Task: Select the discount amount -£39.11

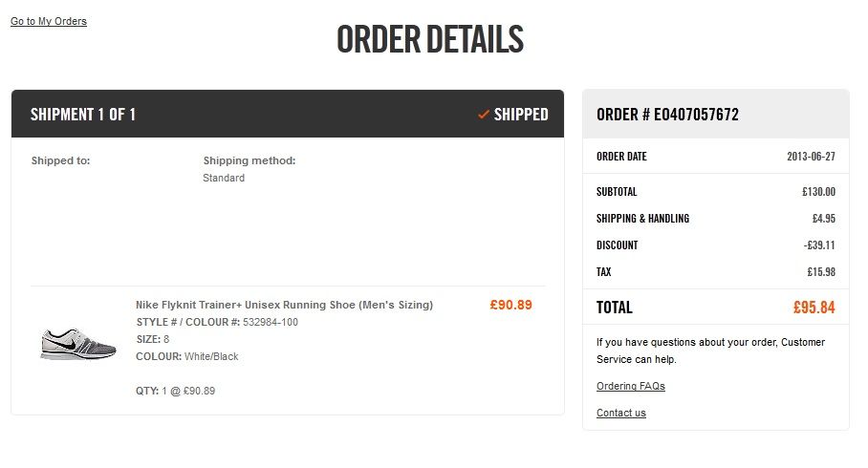Action: tap(819, 245)
